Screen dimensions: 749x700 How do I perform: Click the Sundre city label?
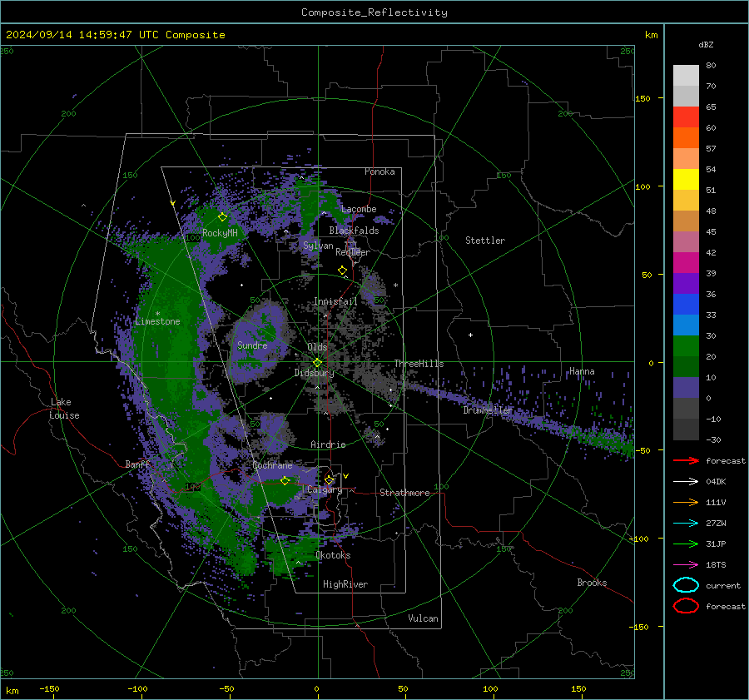coord(252,345)
